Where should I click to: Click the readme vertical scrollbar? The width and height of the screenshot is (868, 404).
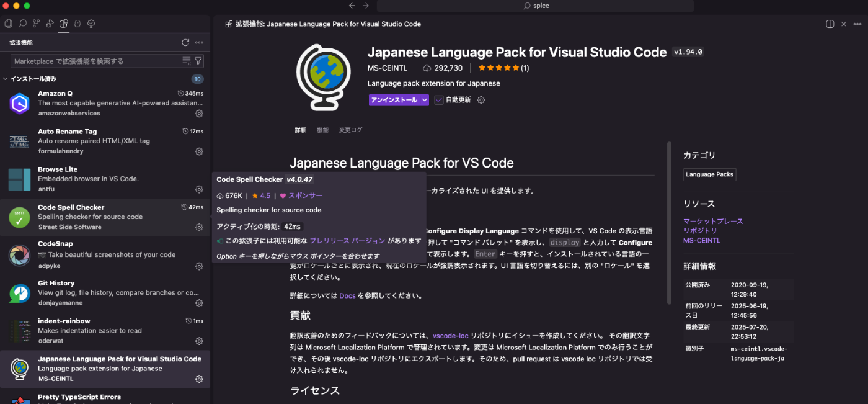(x=669, y=223)
